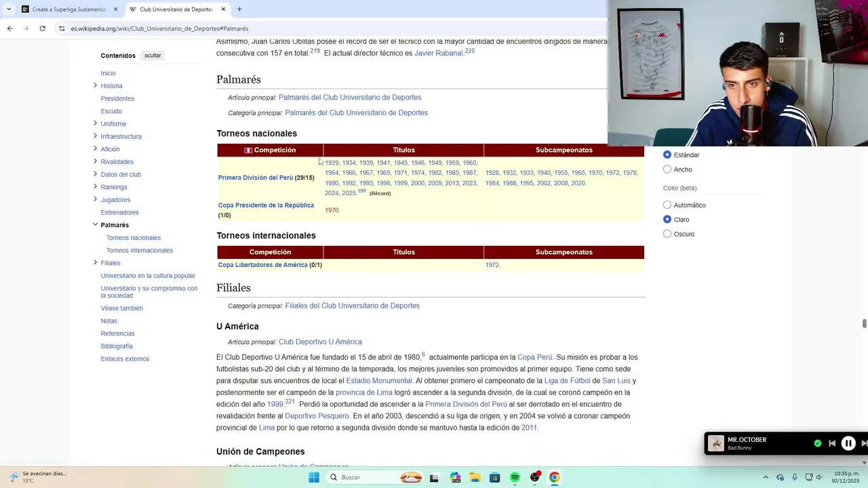Expand the Rivalidades section in contents
This screenshot has height=488, width=868.
(x=95, y=161)
